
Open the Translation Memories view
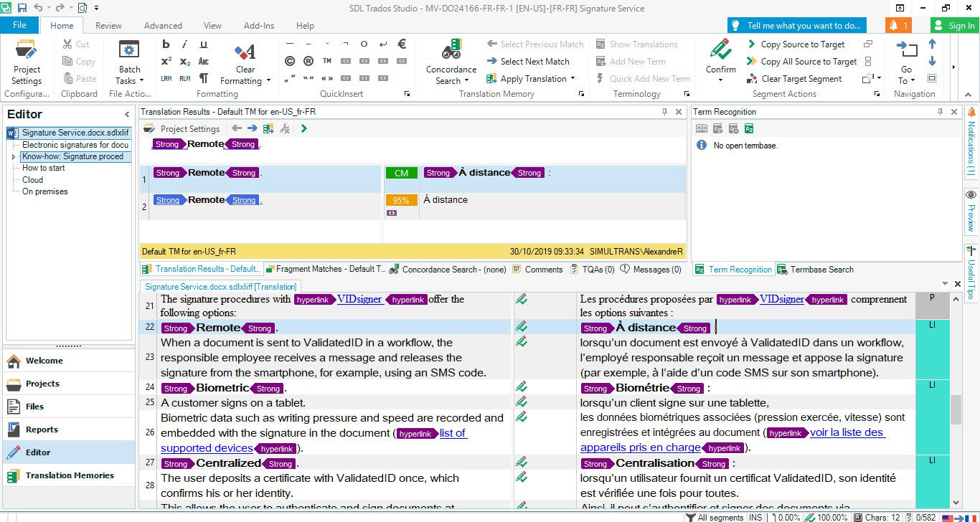69,475
